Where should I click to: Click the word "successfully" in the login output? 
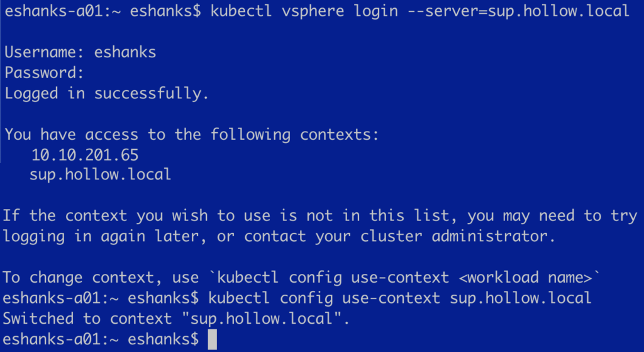click(x=151, y=93)
